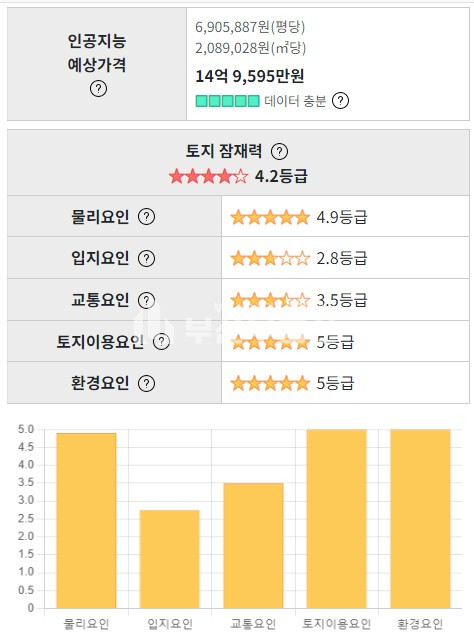
Task: Select the 물리요인 bar in chart
Action: click(86, 520)
